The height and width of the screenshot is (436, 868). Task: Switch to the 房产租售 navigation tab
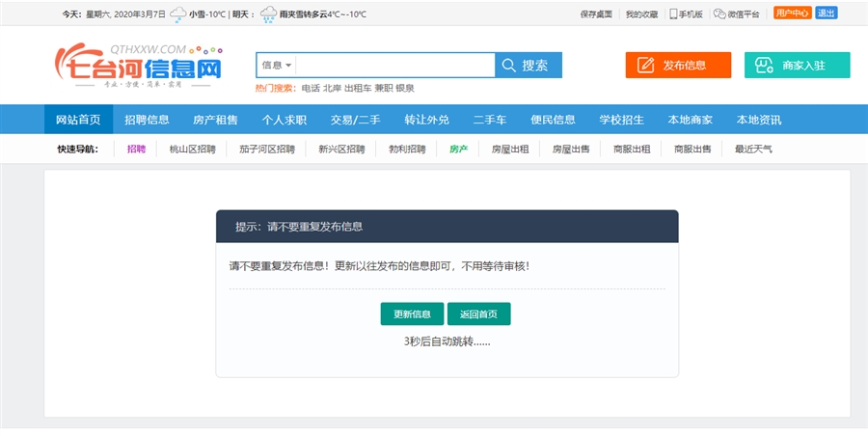pyautogui.click(x=215, y=120)
